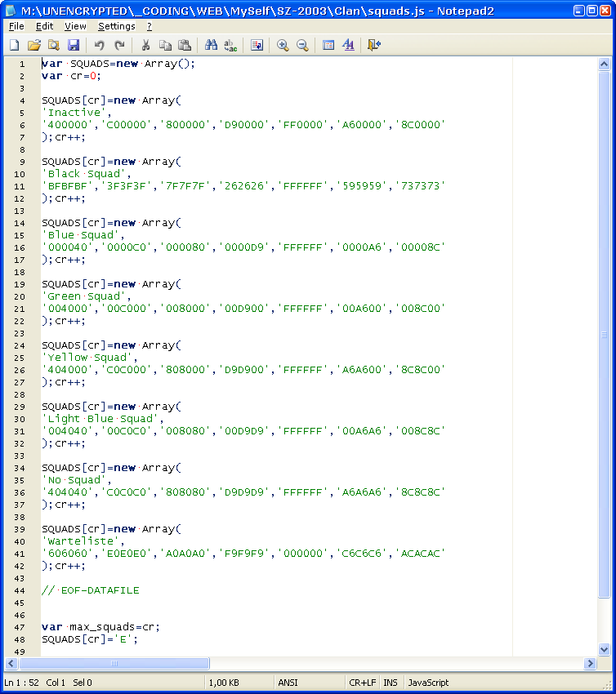Image resolution: width=616 pixels, height=694 pixels.
Task: Open Find with the binoculars icon
Action: point(211,45)
